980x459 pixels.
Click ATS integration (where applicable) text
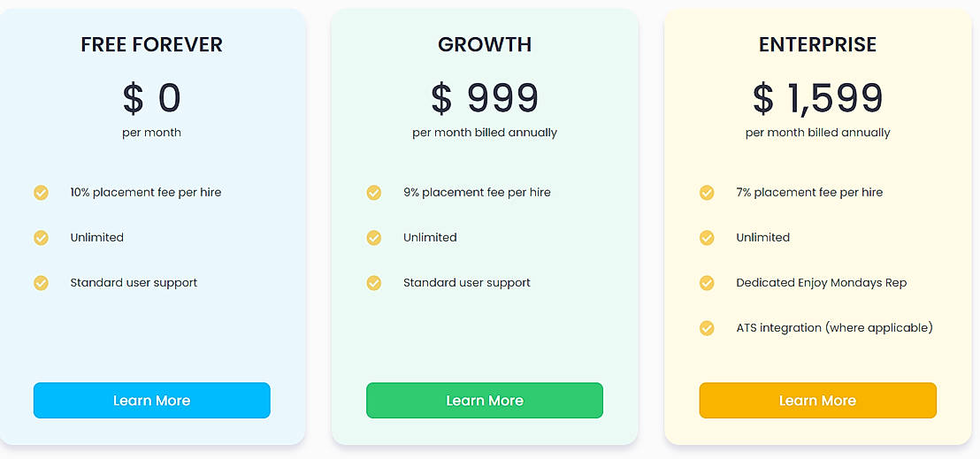834,328
